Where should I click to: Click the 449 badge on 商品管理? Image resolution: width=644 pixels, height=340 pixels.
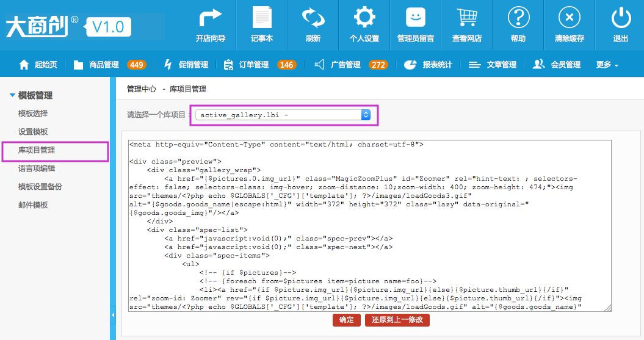click(136, 65)
